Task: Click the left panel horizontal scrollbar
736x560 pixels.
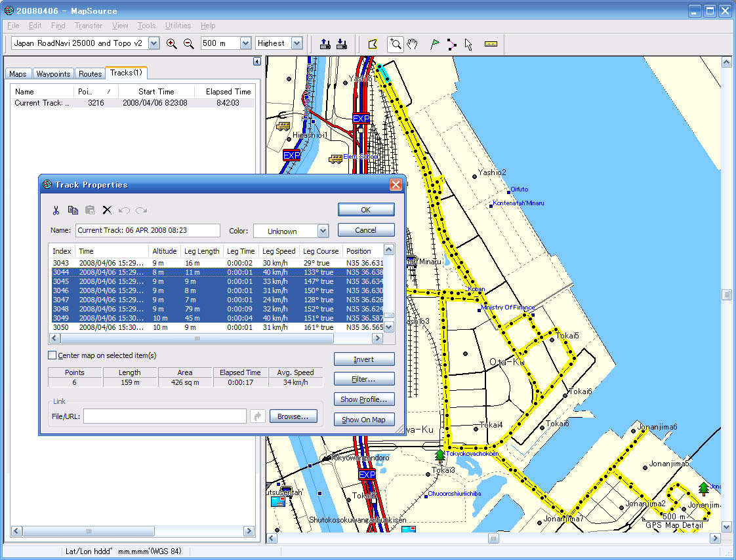Action: [133, 531]
